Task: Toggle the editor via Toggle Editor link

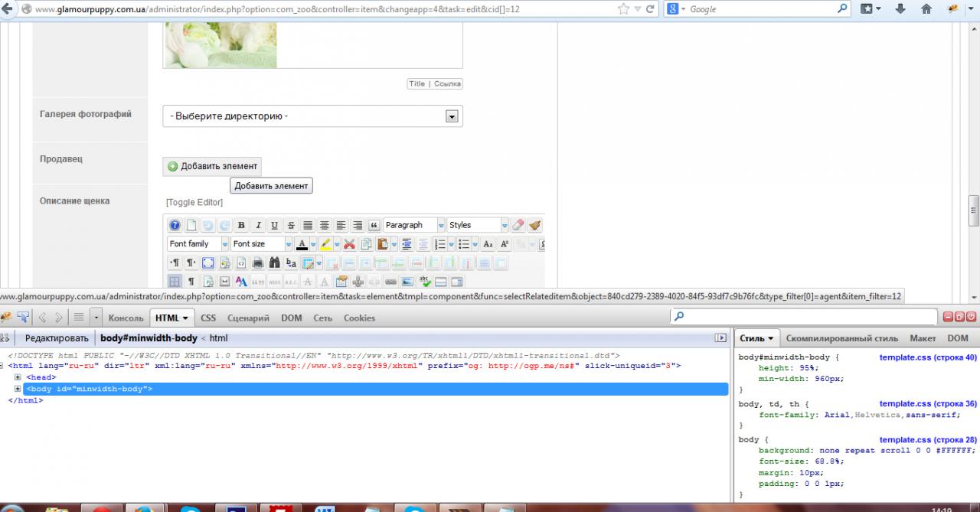Action: (194, 202)
